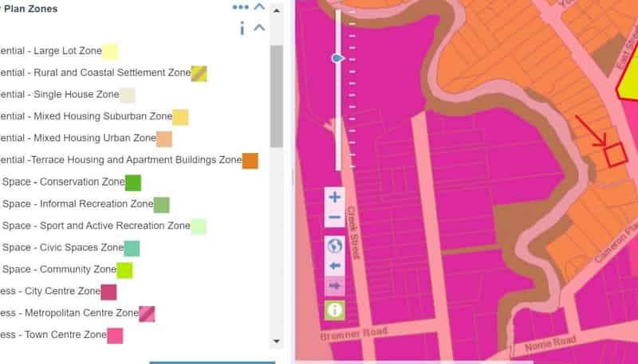Click the legend scrollbar up arrow
The height and width of the screenshot is (364, 638).
(x=277, y=10)
